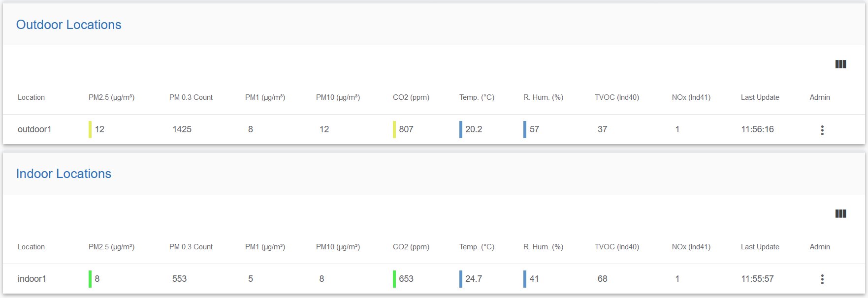Click indoor1 humidity value 41
This screenshot has width=868, height=298.
coord(534,279)
